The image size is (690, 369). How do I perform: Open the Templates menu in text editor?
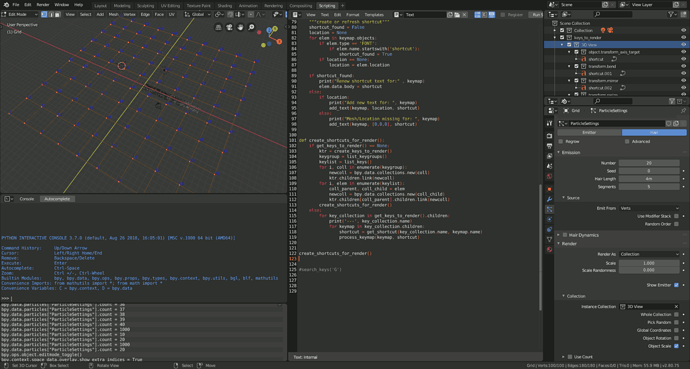(374, 15)
